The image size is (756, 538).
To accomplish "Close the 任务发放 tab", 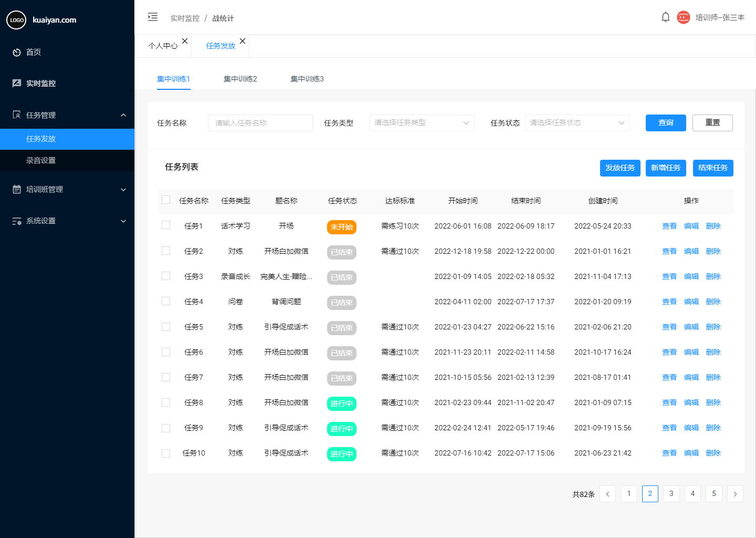I will pyautogui.click(x=243, y=41).
